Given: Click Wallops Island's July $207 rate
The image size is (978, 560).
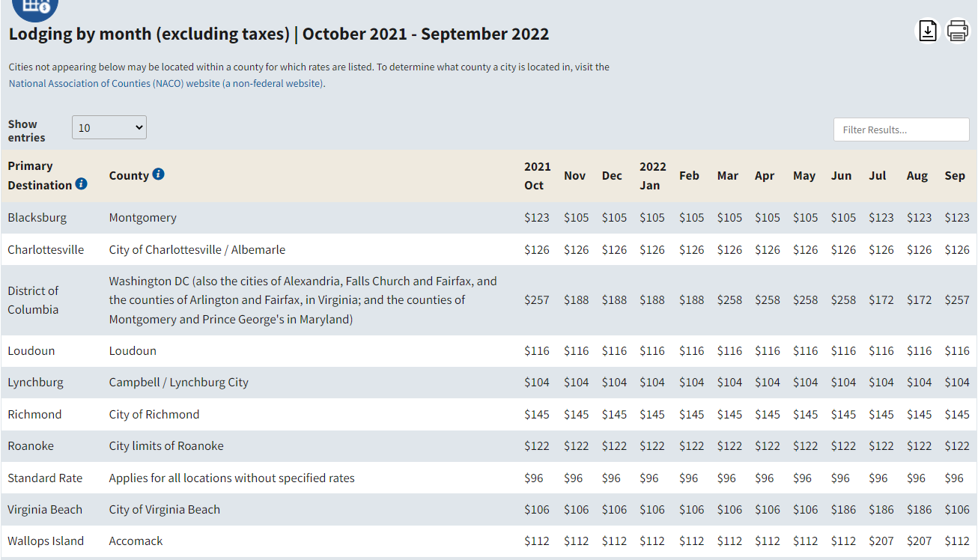Looking at the screenshot, I should [881, 541].
